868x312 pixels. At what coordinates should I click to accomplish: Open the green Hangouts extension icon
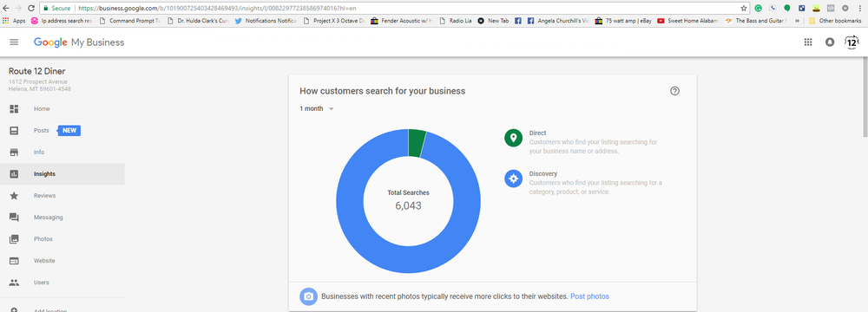click(786, 9)
